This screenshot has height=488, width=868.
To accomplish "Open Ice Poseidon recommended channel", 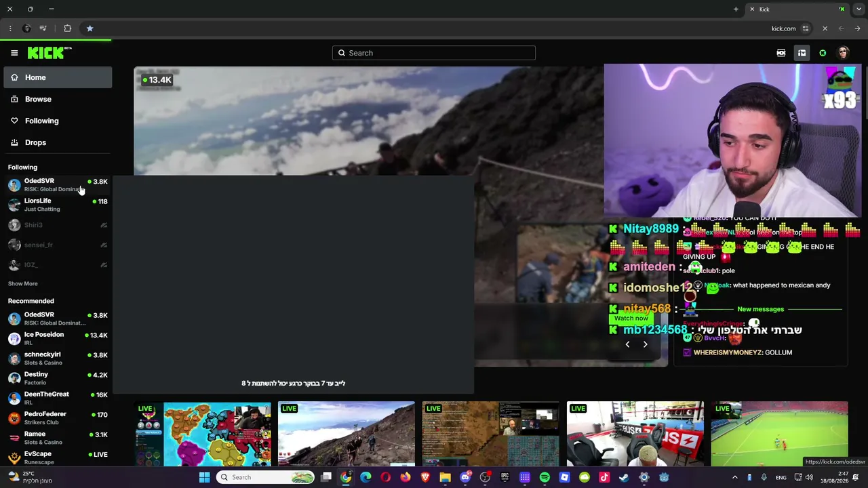I will 58,338.
